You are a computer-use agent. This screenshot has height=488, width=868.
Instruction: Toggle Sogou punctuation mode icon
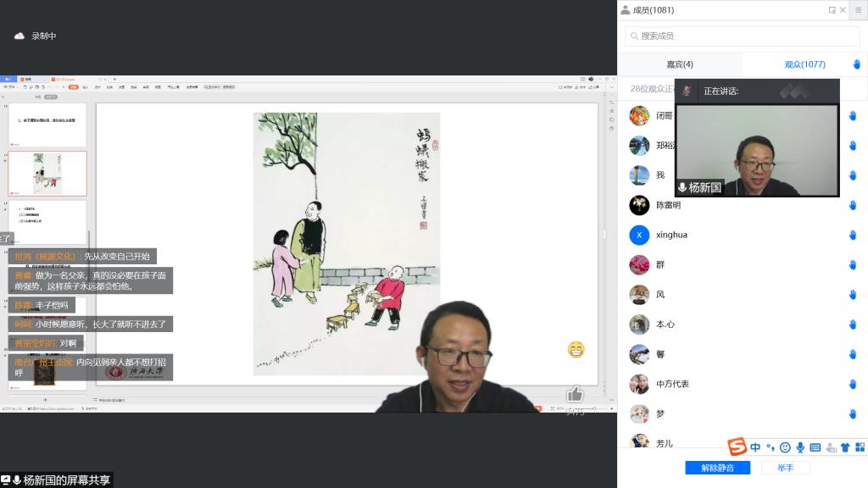770,447
